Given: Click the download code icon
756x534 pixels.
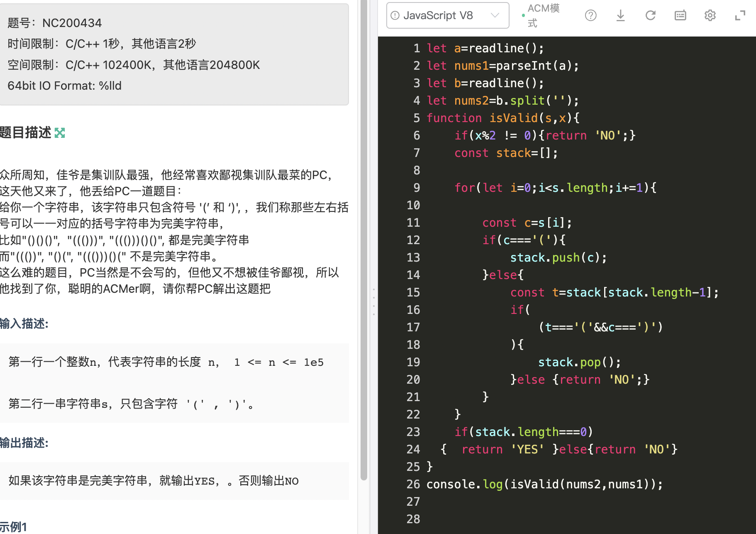Looking at the screenshot, I should [620, 15].
